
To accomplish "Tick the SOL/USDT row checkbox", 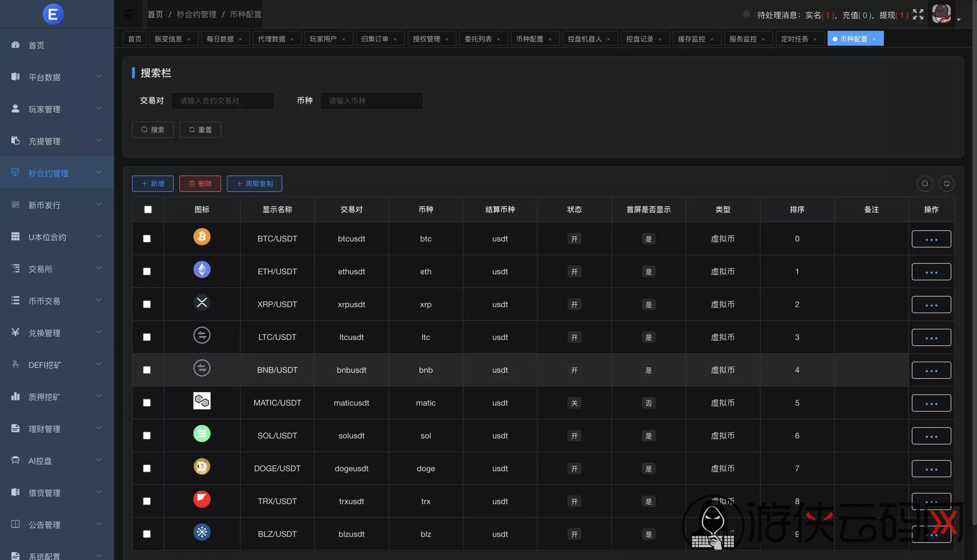I will click(147, 435).
